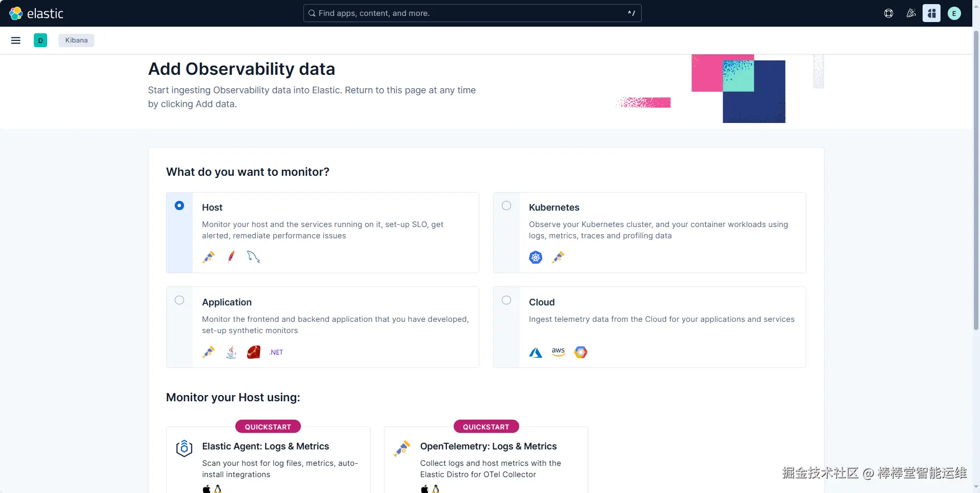This screenshot has height=493, width=980.
Task: Click 'Monitor your Host using:' heading
Action: coord(233,398)
